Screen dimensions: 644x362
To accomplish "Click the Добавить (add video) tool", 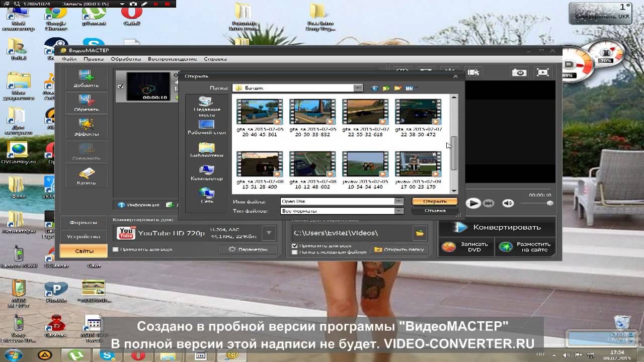I will [86, 79].
